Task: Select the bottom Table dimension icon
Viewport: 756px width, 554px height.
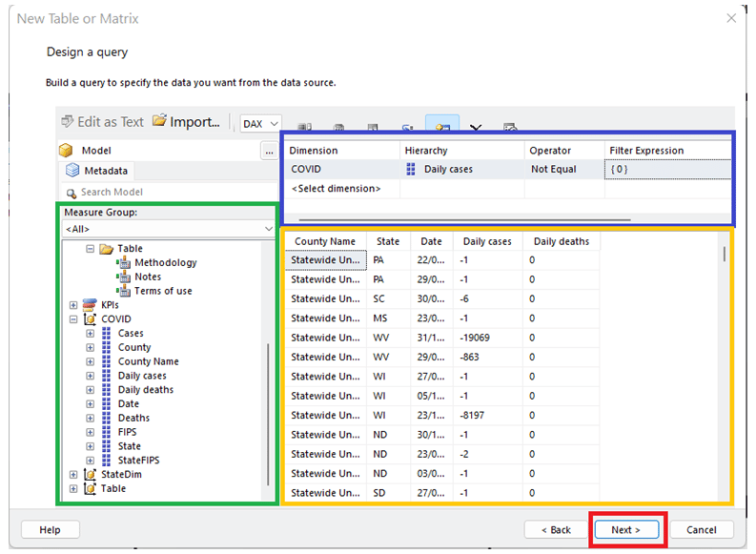Action: coord(90,488)
